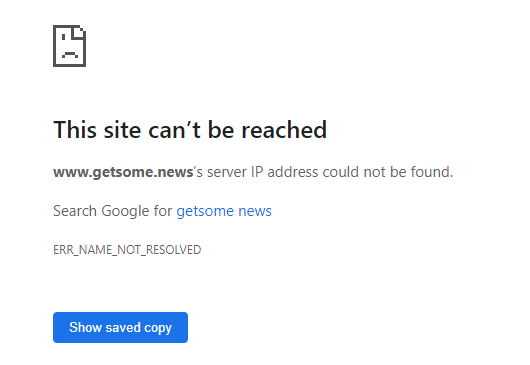The image size is (530, 365).
Task: Click the word "Google" in the search suggestion
Action: tap(125, 212)
